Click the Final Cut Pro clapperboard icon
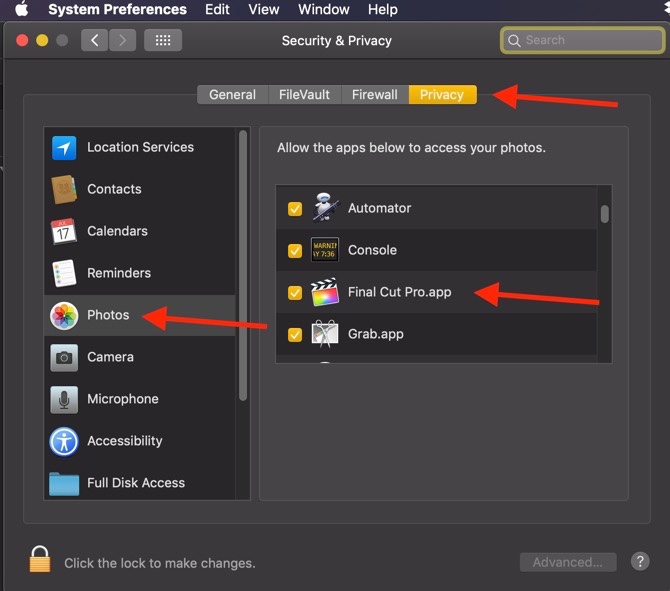 tap(325, 292)
